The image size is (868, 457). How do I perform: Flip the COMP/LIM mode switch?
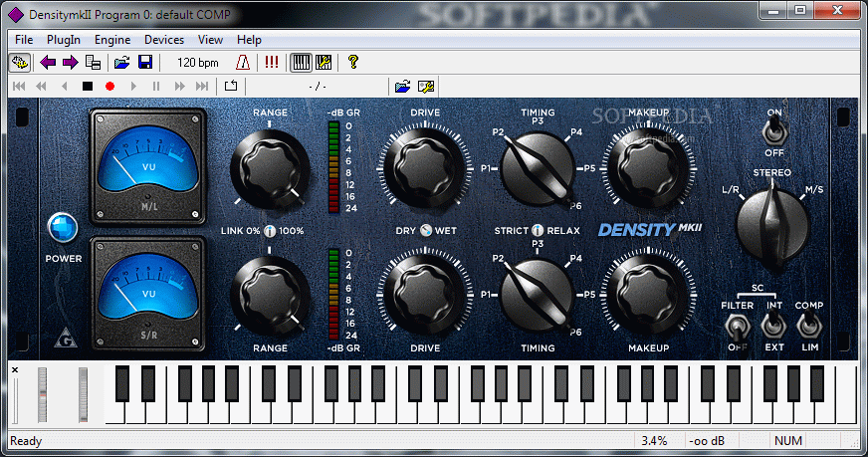808,326
